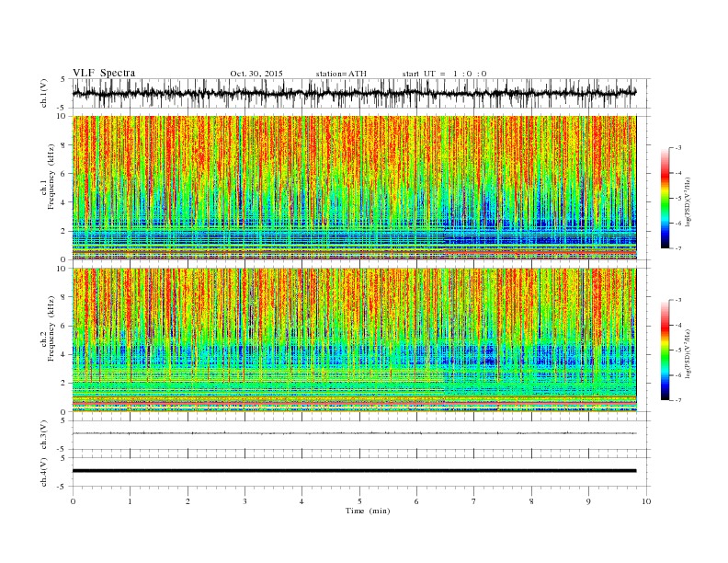Click the "2" tick on the time axis
Image resolution: width=728 pixels, height=563 pixels.
(x=188, y=501)
